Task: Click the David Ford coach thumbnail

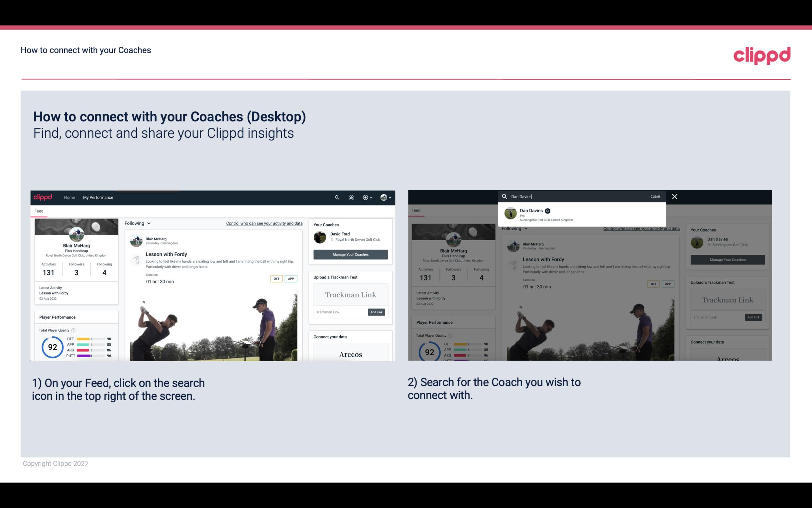Action: pos(320,237)
